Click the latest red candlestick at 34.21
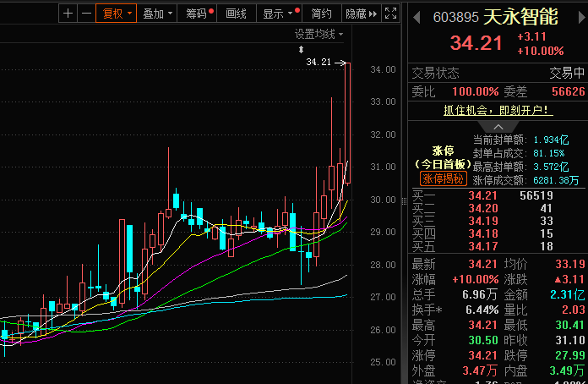 (347, 123)
